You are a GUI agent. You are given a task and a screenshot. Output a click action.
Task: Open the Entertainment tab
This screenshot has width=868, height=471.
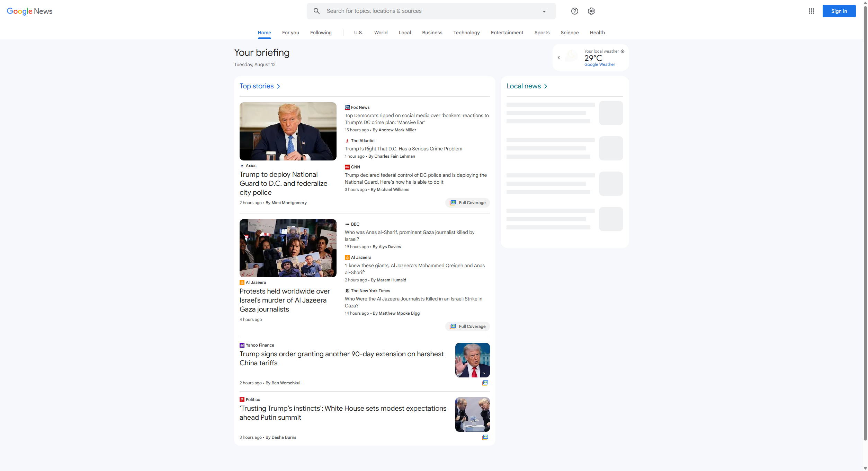tap(507, 33)
